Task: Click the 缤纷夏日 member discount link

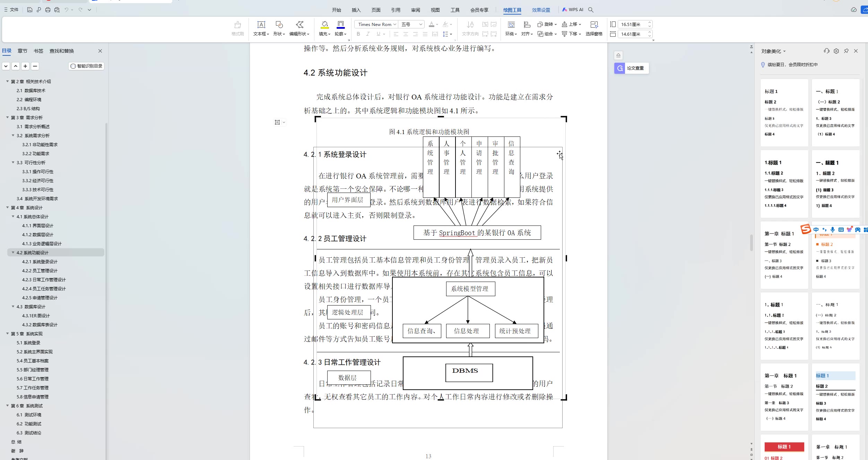Action: pyautogui.click(x=793, y=65)
